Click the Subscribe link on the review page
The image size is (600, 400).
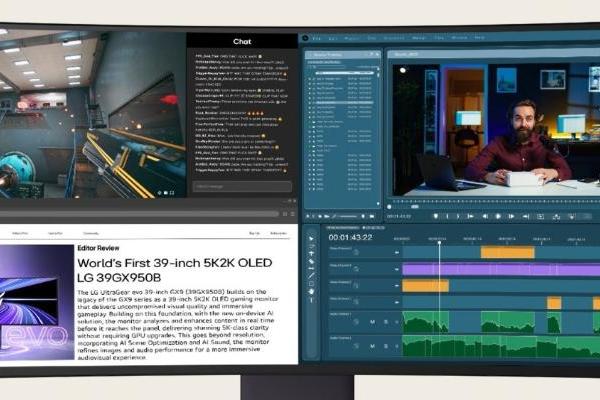coord(278,233)
